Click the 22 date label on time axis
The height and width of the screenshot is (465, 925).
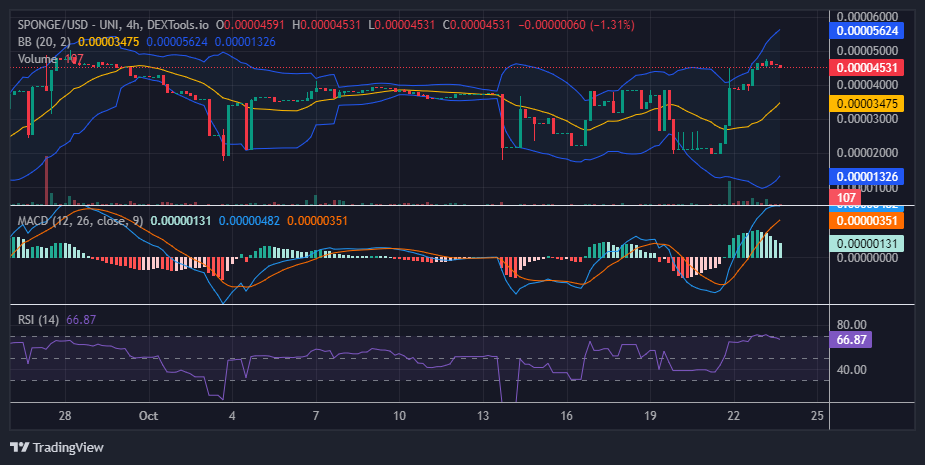point(733,416)
